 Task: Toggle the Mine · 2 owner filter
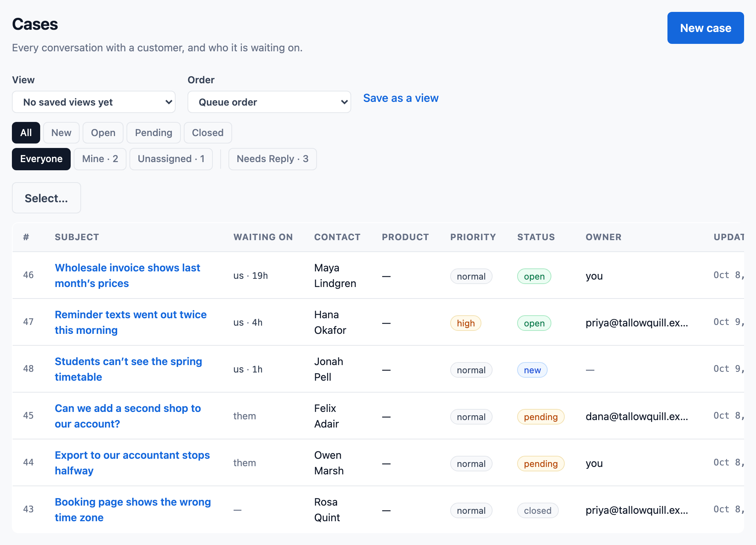100,159
